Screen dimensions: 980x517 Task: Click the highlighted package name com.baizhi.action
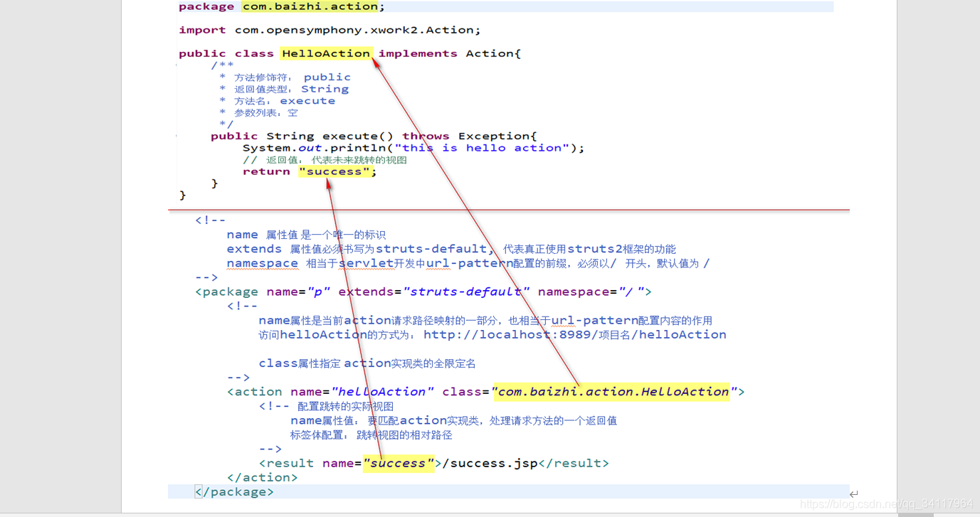[x=310, y=6]
